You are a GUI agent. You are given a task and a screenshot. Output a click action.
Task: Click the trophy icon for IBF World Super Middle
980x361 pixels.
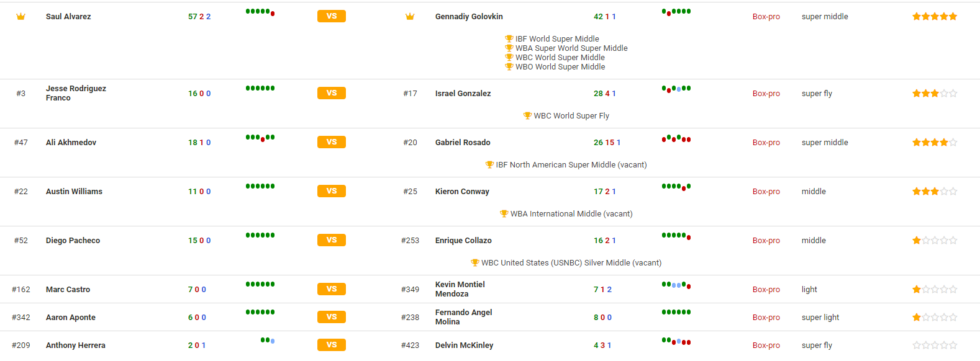[x=509, y=38]
